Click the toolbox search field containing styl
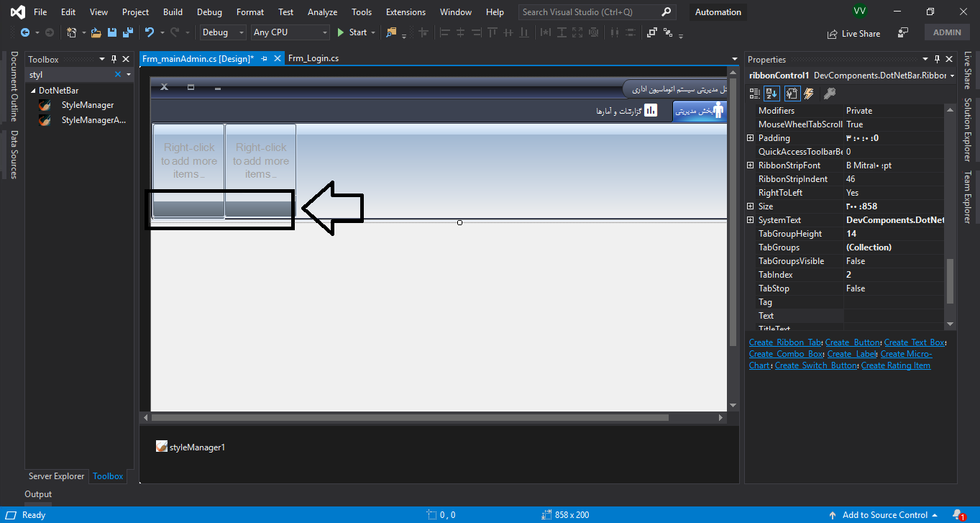Image resolution: width=980 pixels, height=523 pixels. point(70,75)
